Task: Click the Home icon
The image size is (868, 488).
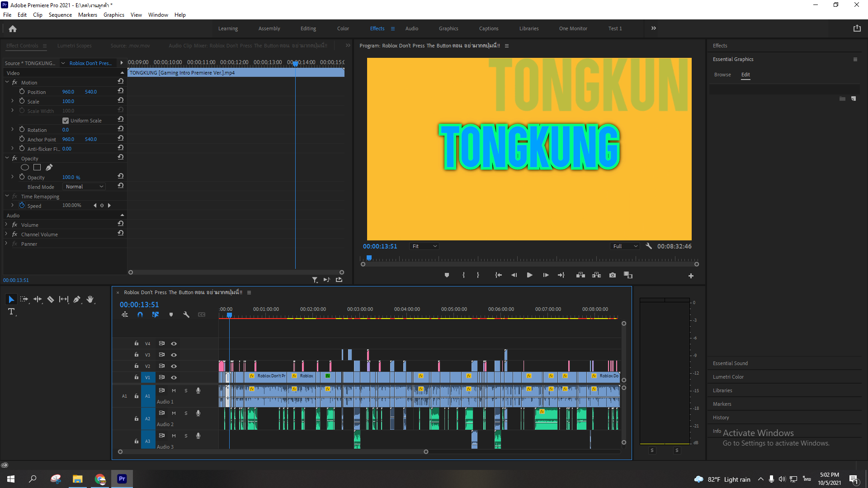Action: point(13,29)
